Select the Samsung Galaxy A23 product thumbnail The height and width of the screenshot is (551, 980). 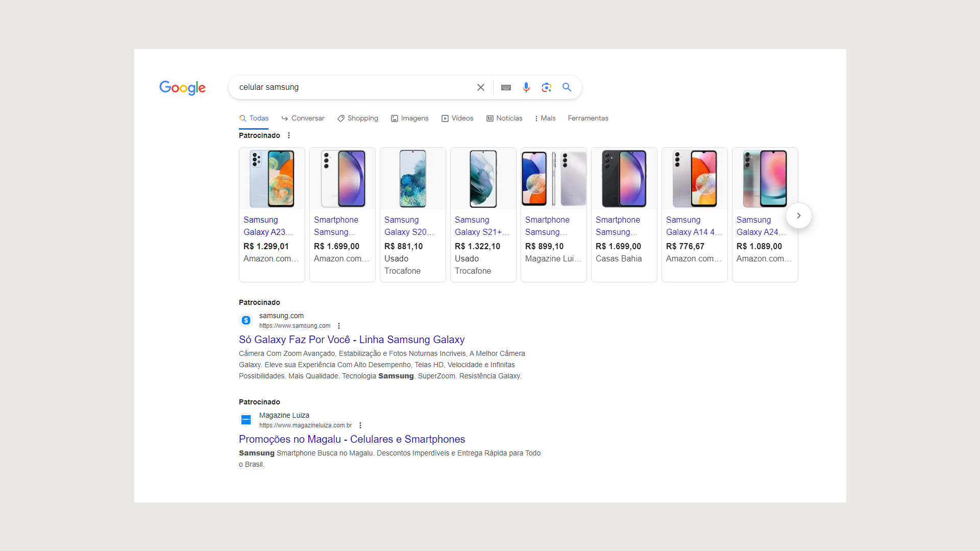coord(272,179)
